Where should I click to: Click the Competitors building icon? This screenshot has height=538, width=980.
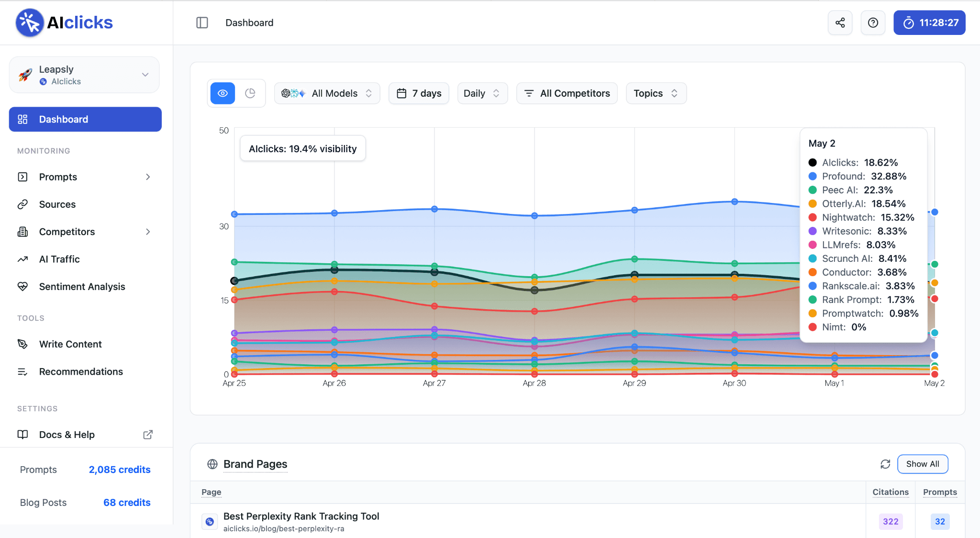(x=22, y=232)
